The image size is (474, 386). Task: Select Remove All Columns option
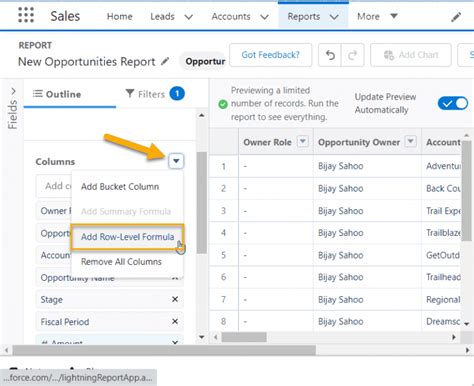click(121, 262)
